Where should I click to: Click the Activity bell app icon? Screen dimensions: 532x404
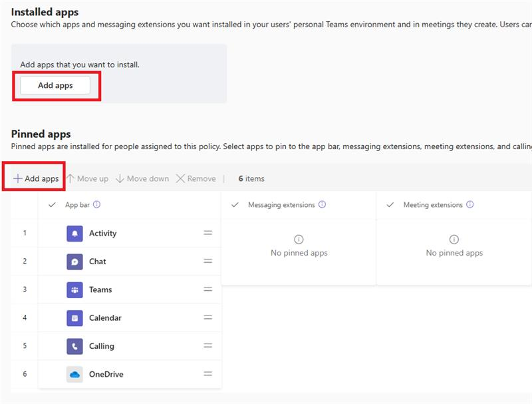[x=74, y=233]
